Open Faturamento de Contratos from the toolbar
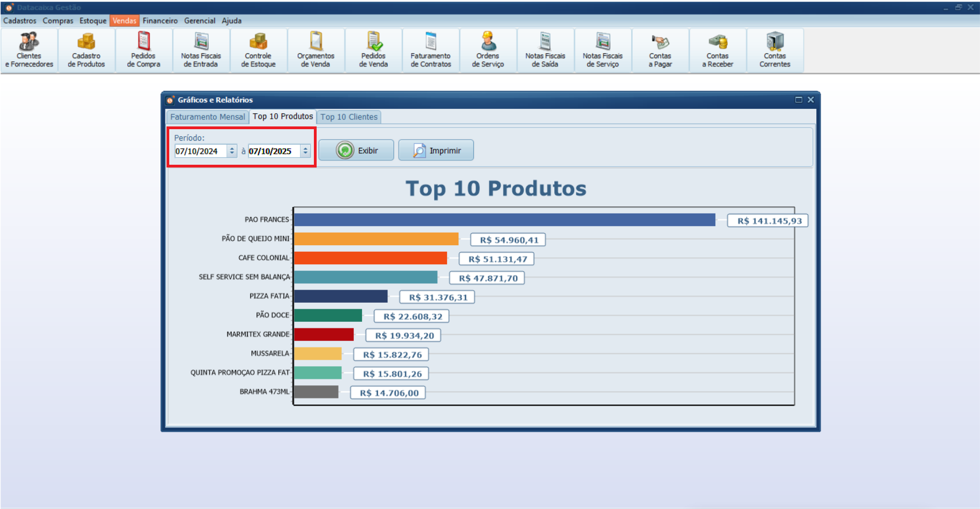The height and width of the screenshot is (509, 980). coord(431,50)
